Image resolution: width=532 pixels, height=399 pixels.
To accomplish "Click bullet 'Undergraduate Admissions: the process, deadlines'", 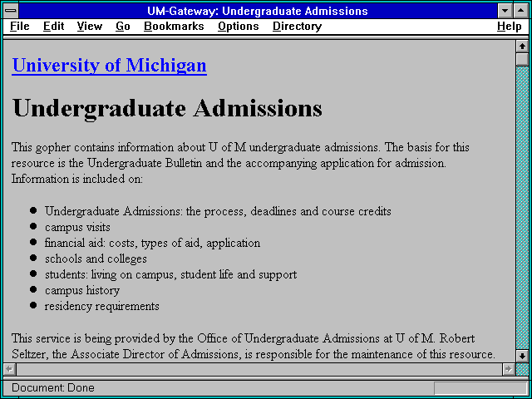I will [x=218, y=211].
